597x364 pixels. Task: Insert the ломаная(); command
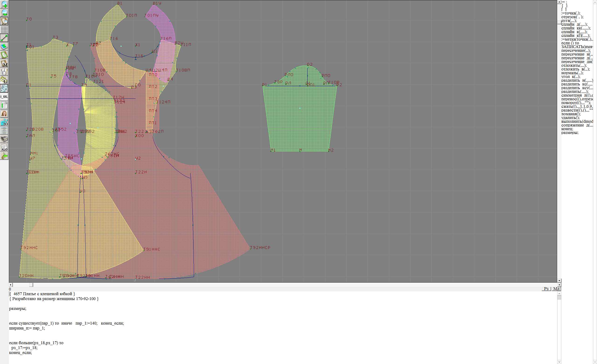571,114
